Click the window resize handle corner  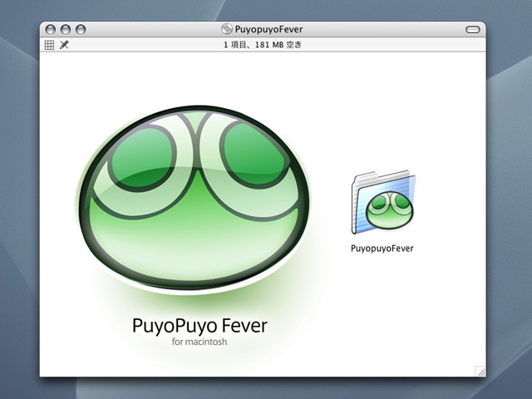pos(480,372)
